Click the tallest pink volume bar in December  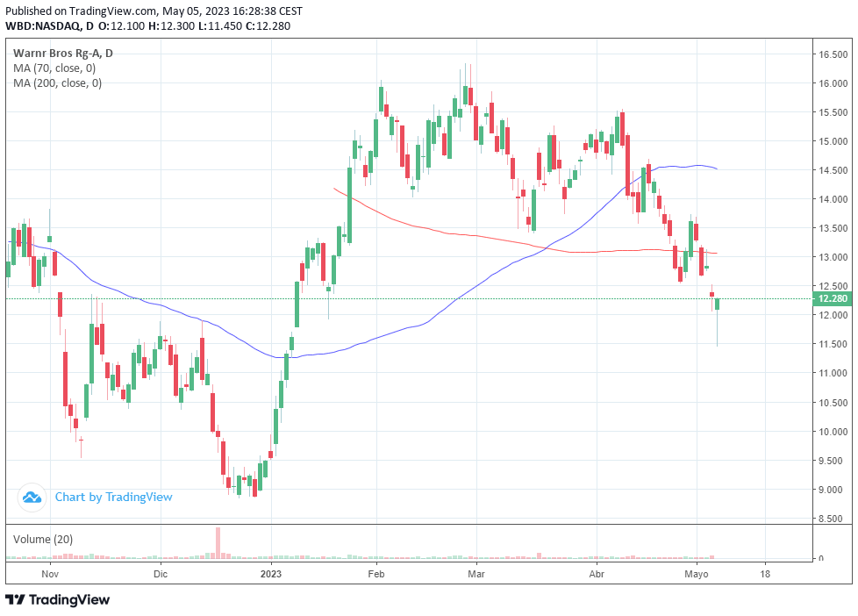pos(218,542)
